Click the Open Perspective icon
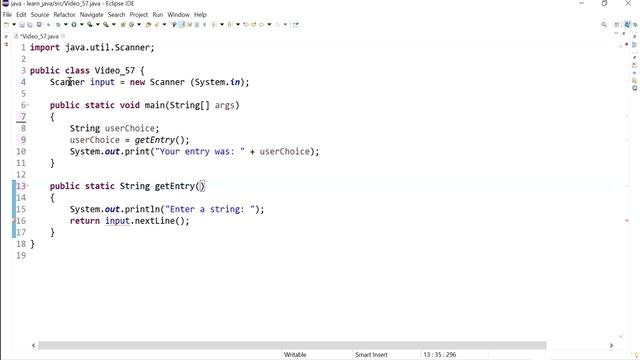The image size is (640, 360). tap(617, 24)
